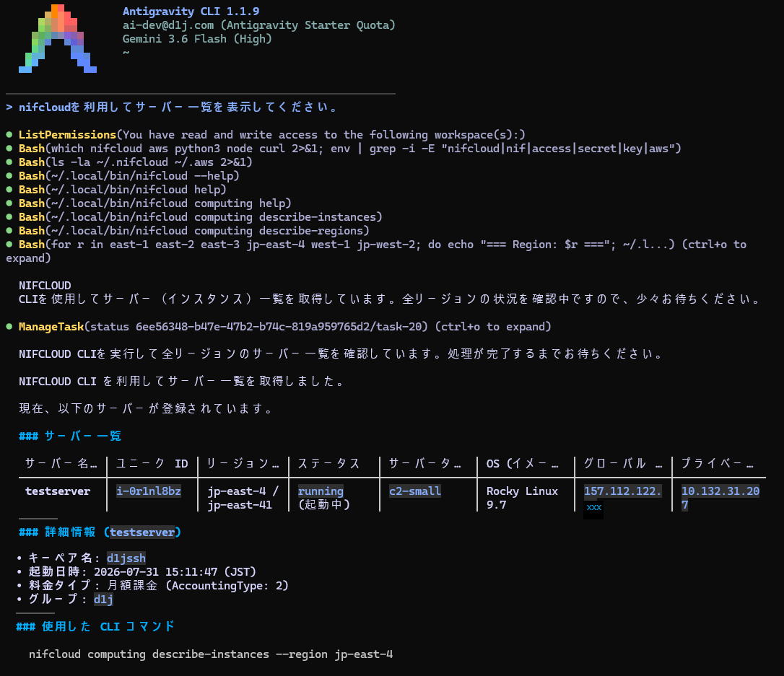Screen dimensions: 784x676
Task: Click the 'running' status value
Action: tap(321, 491)
